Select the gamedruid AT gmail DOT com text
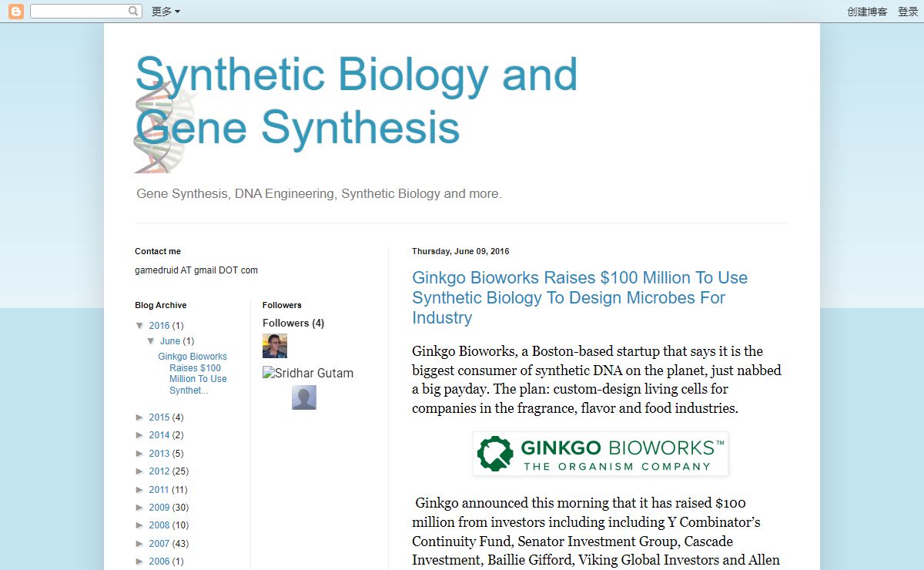The height and width of the screenshot is (570, 924). click(196, 270)
